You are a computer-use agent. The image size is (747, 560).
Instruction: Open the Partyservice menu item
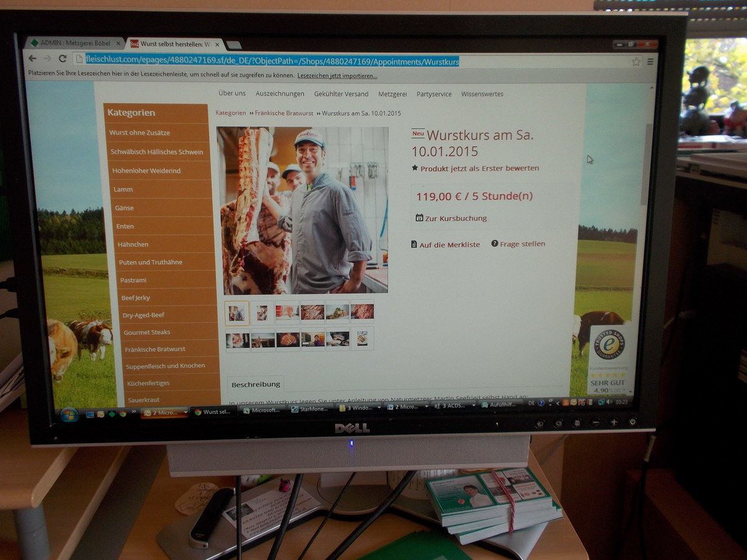click(x=434, y=94)
